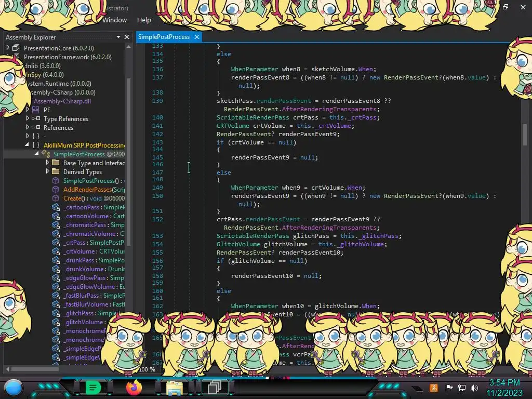Screen dimensions: 532x399
Task: Click the Assembly Explorer horizontal scrollbar
Action: click(x=35, y=369)
